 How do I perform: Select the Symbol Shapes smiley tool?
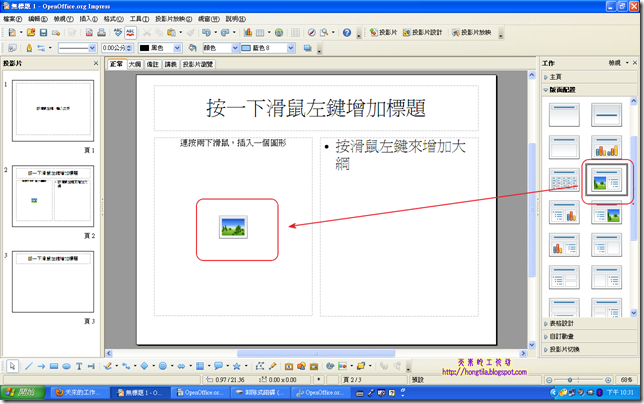point(163,366)
